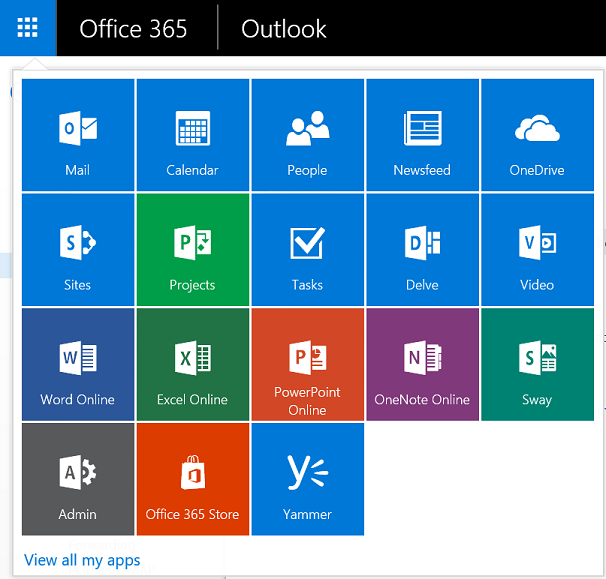Open PowerPoint Online tile
Image resolution: width=606 pixels, height=579 pixels.
tap(308, 365)
